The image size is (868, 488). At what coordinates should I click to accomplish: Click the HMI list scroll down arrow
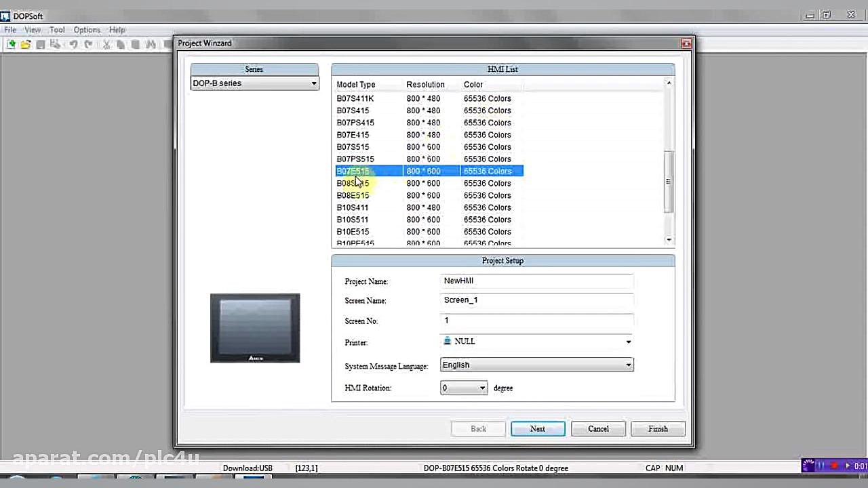tap(669, 240)
